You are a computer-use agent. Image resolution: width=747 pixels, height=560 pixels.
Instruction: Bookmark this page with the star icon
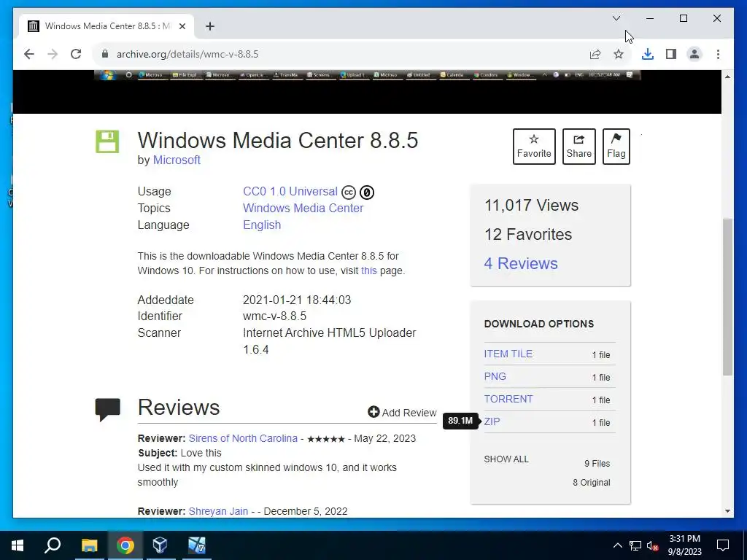click(x=619, y=54)
